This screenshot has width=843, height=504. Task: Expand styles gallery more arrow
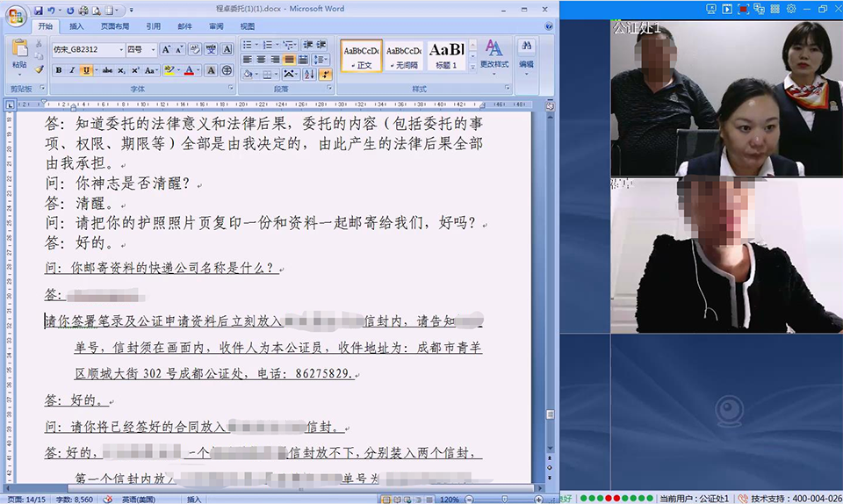(472, 67)
